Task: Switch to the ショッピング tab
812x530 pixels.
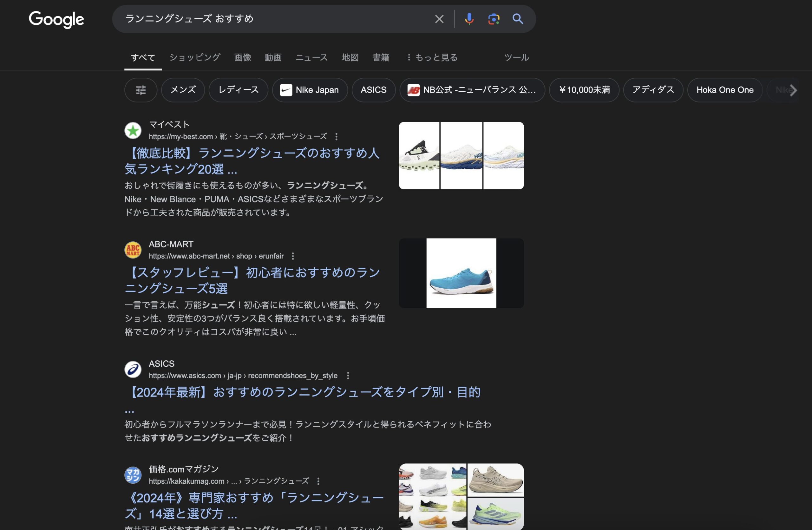Action: click(x=195, y=57)
